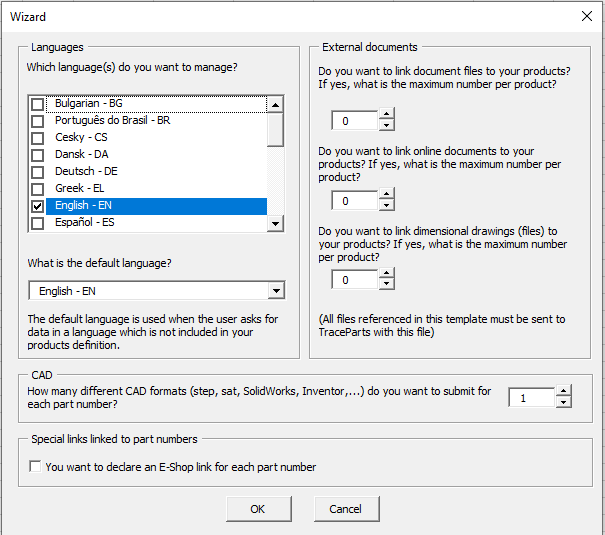The image size is (605, 535).
Task: Open the default language dropdown
Action: coord(276,291)
